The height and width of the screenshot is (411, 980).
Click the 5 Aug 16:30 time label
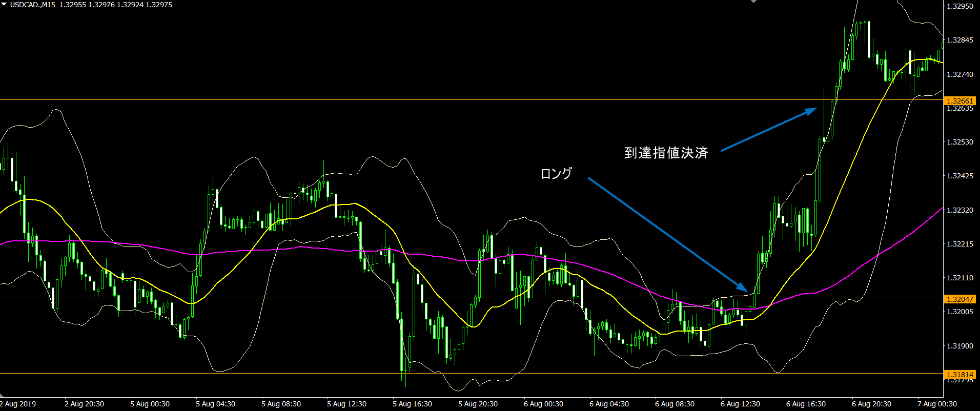(412, 404)
